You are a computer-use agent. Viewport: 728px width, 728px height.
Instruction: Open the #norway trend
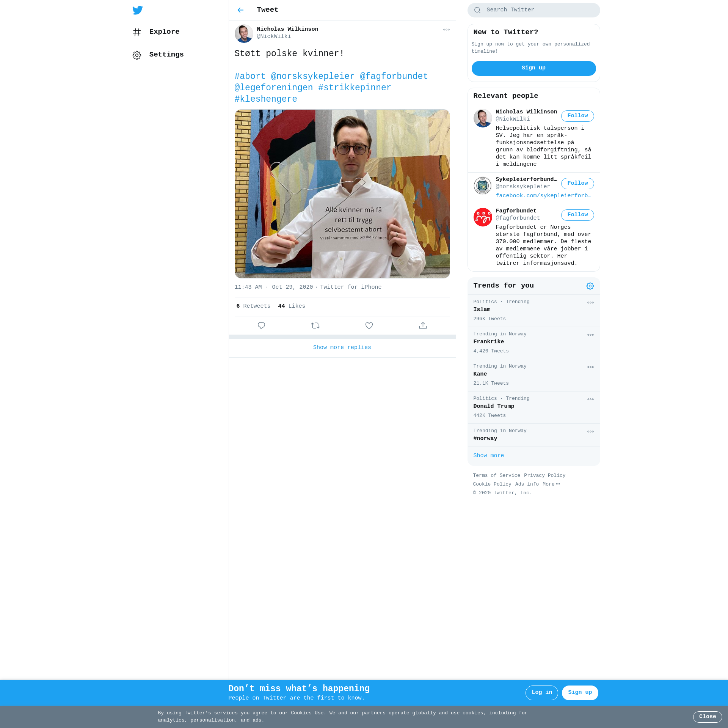(533, 435)
